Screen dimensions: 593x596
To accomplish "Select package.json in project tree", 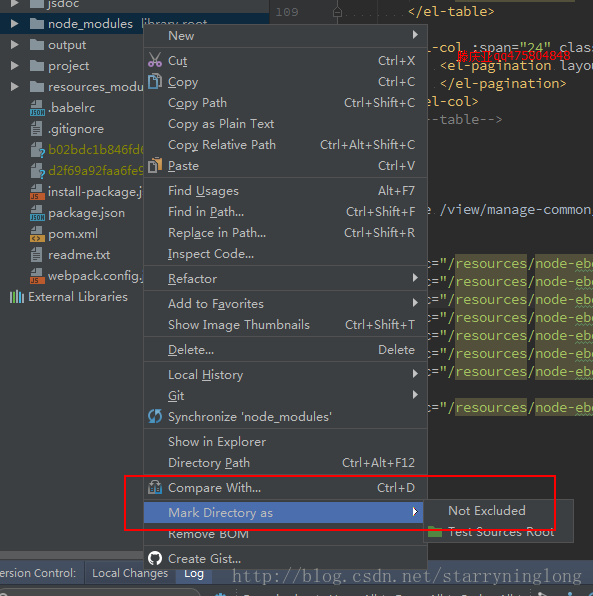I will coord(86,213).
